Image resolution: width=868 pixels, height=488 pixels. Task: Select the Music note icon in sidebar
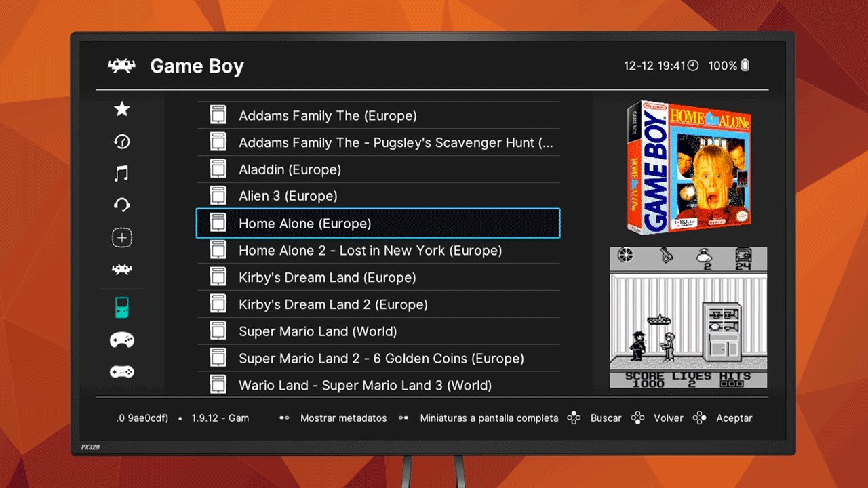(x=122, y=174)
